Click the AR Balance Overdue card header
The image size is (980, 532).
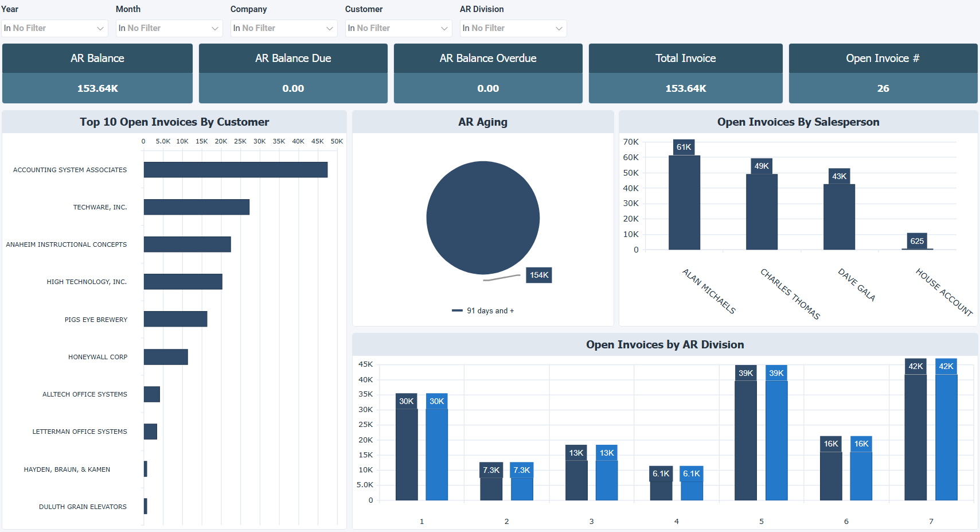tap(488, 58)
